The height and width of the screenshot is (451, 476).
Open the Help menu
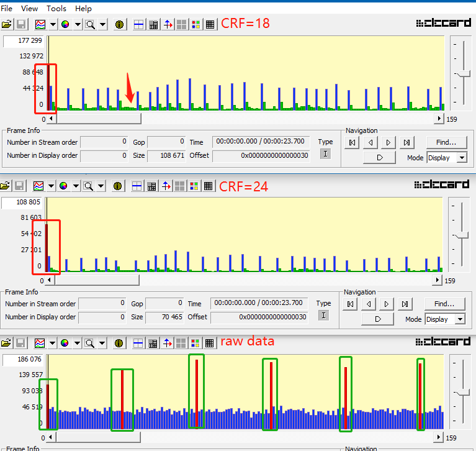click(x=84, y=9)
